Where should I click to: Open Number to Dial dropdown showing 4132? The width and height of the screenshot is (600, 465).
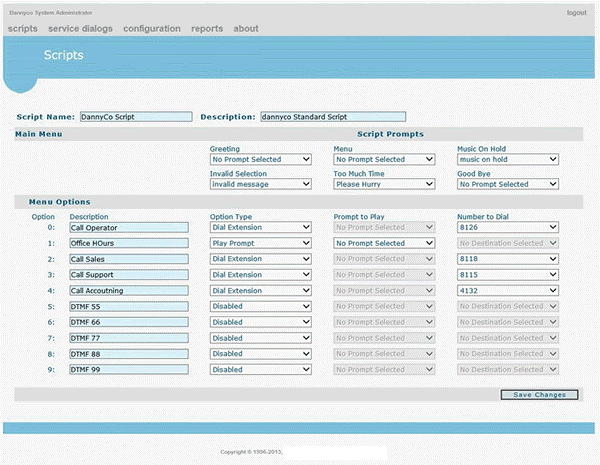508,290
